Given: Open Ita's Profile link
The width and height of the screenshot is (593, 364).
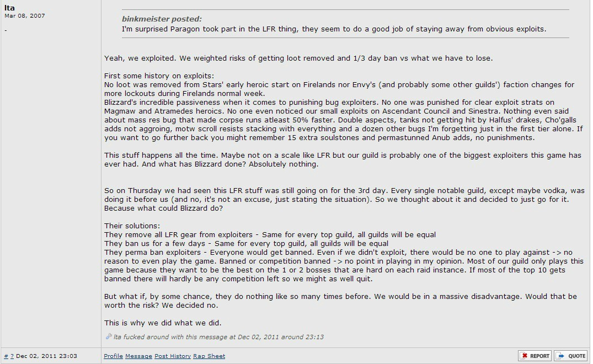Looking at the screenshot, I should [114, 356].
